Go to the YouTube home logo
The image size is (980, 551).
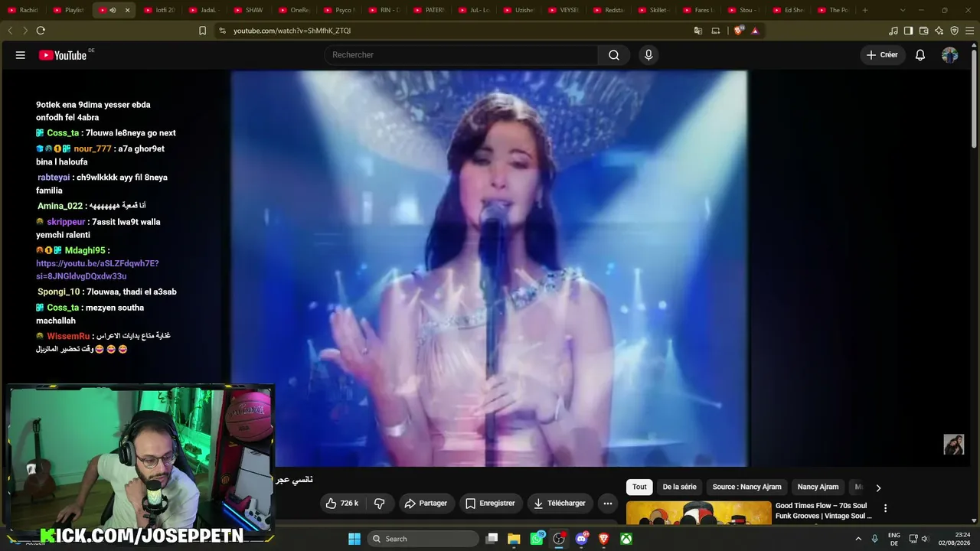tap(63, 55)
